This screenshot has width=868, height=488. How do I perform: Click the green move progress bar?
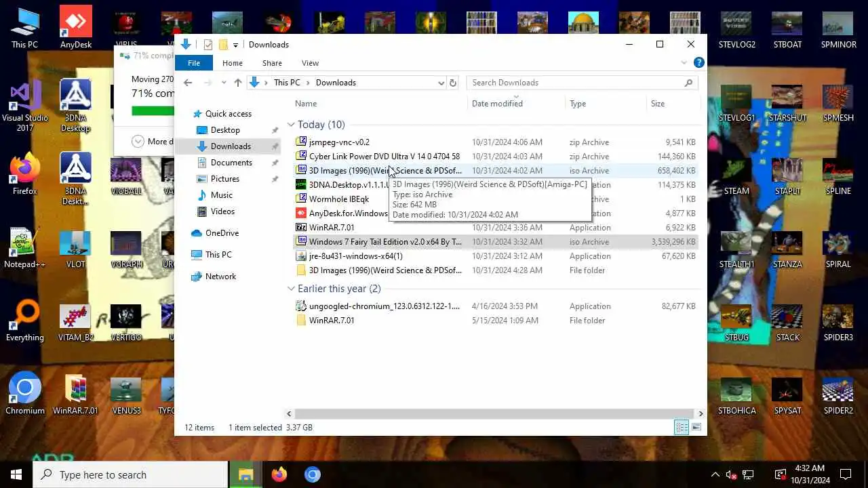(153, 110)
